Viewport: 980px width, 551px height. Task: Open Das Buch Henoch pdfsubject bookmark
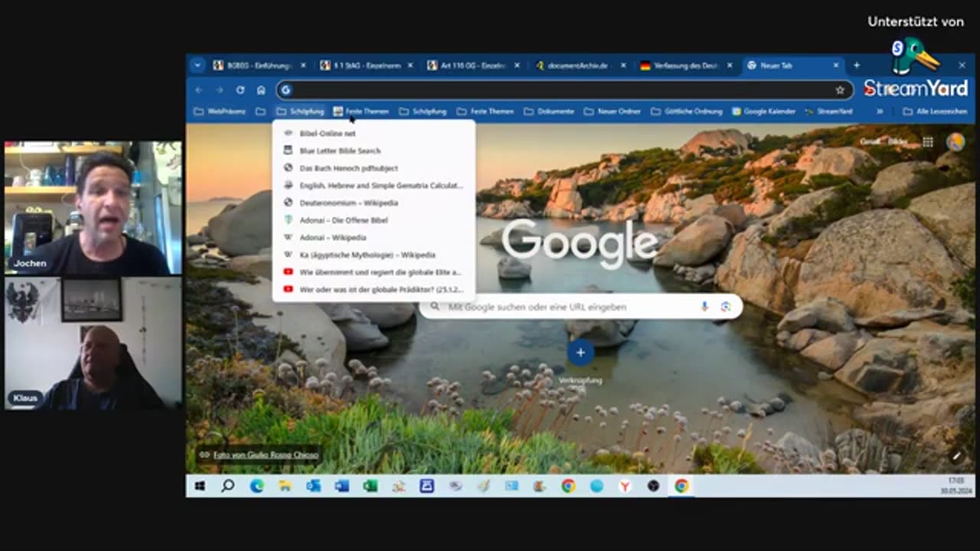[x=374, y=168]
